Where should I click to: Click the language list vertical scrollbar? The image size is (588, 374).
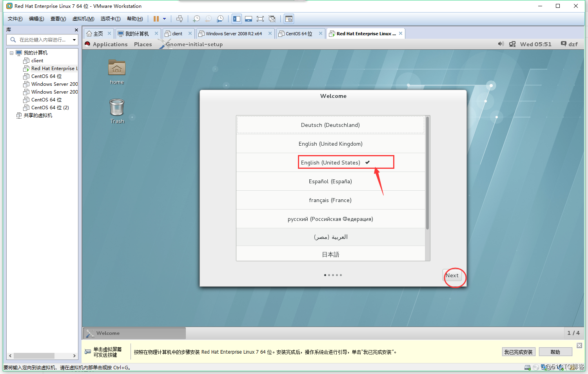427,173
